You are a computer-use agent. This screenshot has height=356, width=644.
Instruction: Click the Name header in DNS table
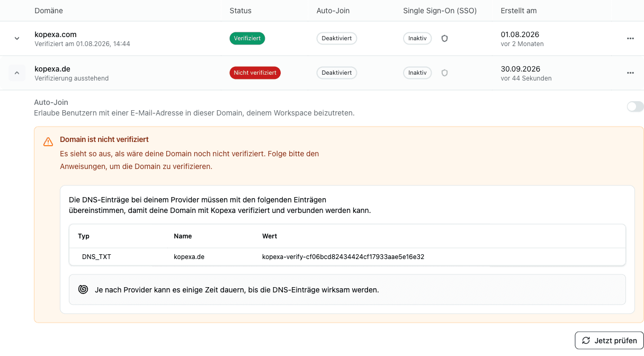183,236
